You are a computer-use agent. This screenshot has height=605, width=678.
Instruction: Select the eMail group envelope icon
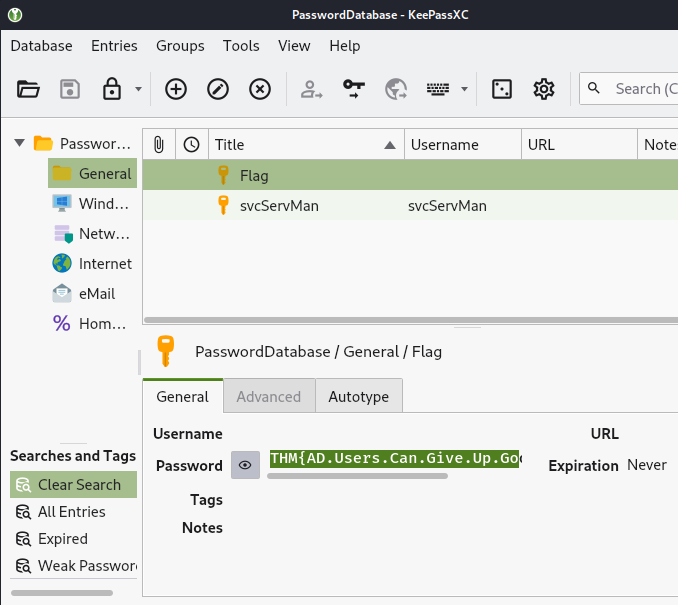click(62, 293)
